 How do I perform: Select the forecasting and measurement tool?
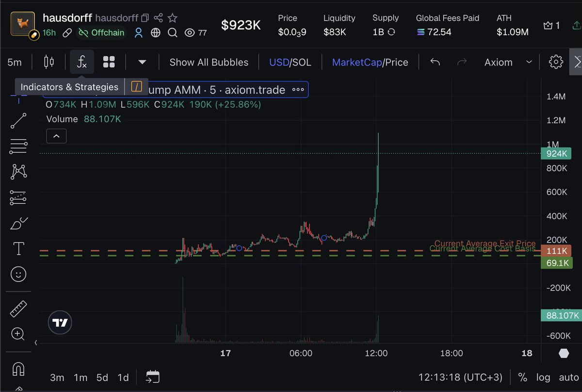coord(18,197)
